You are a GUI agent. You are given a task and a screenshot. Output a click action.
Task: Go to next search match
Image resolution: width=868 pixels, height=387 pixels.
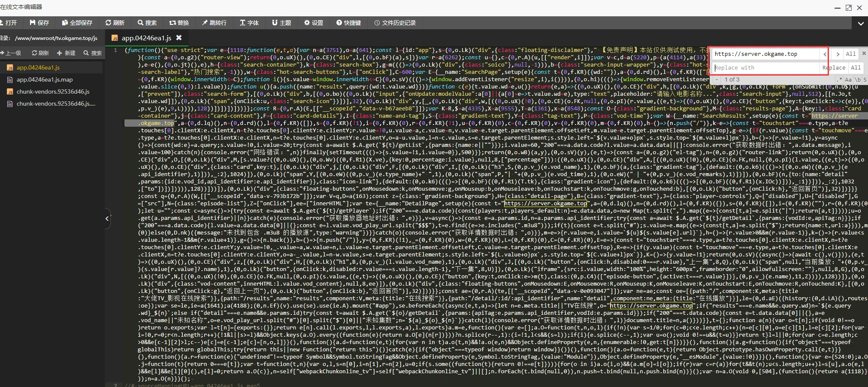(x=838, y=54)
